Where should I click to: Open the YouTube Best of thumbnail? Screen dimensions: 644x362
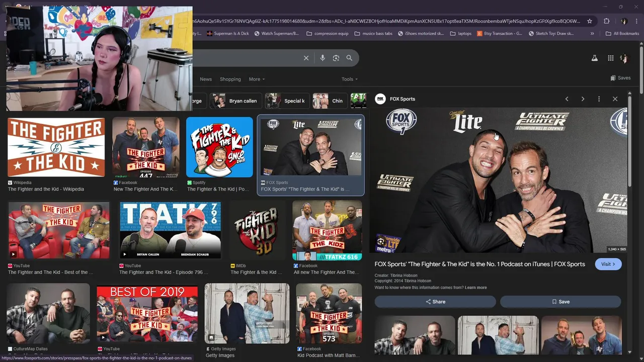(59, 230)
